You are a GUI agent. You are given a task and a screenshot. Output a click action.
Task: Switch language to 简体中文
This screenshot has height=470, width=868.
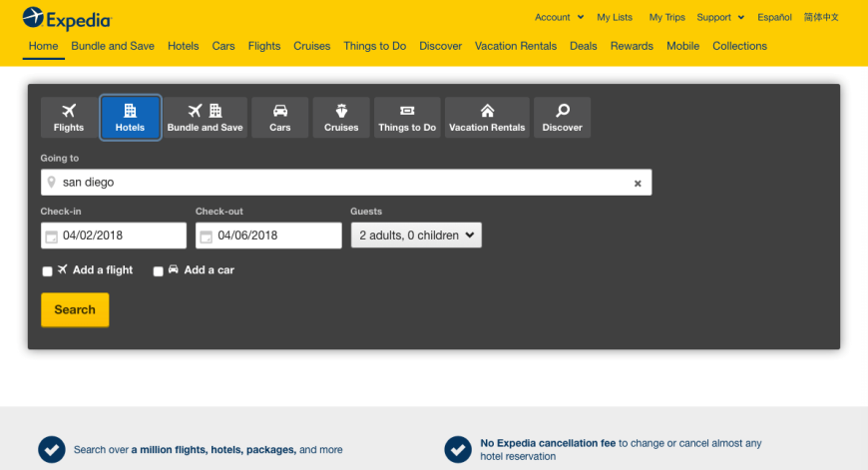pos(821,17)
